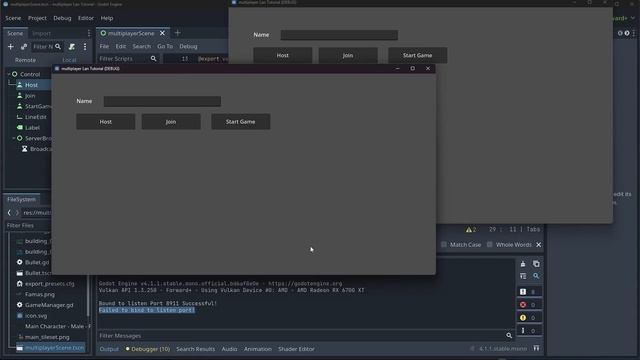640x360 pixels.
Task: Toggle editor messages filter (info icon)
Action: [530, 331]
